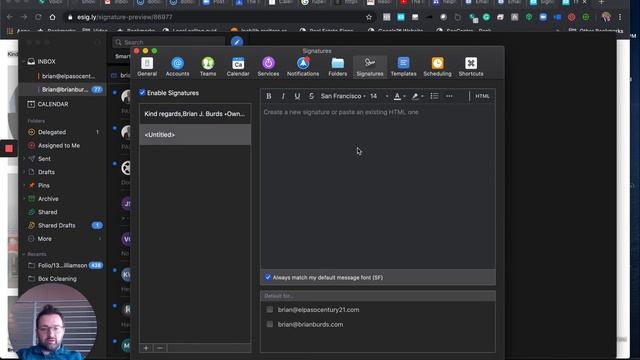Toggle underline formatting in signature editor

click(297, 96)
